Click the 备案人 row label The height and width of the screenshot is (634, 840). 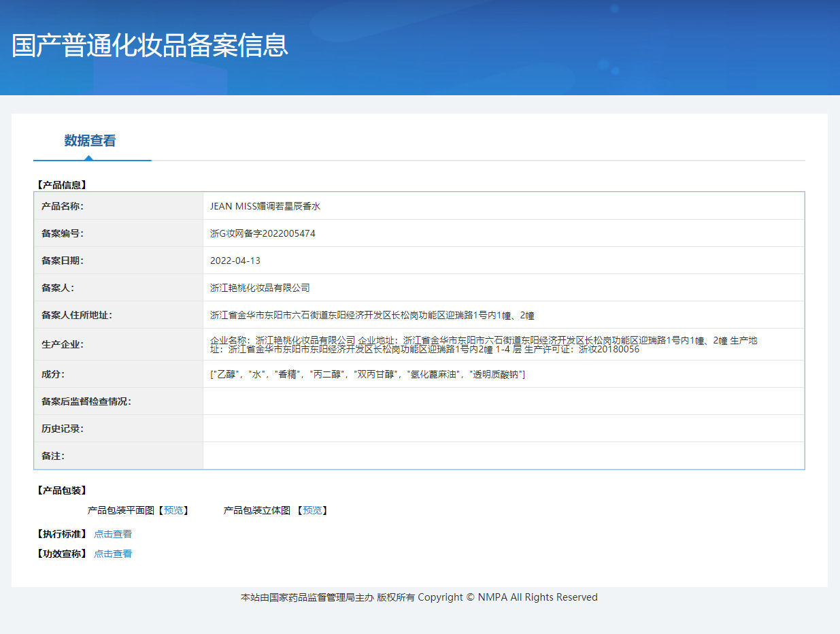tap(57, 288)
